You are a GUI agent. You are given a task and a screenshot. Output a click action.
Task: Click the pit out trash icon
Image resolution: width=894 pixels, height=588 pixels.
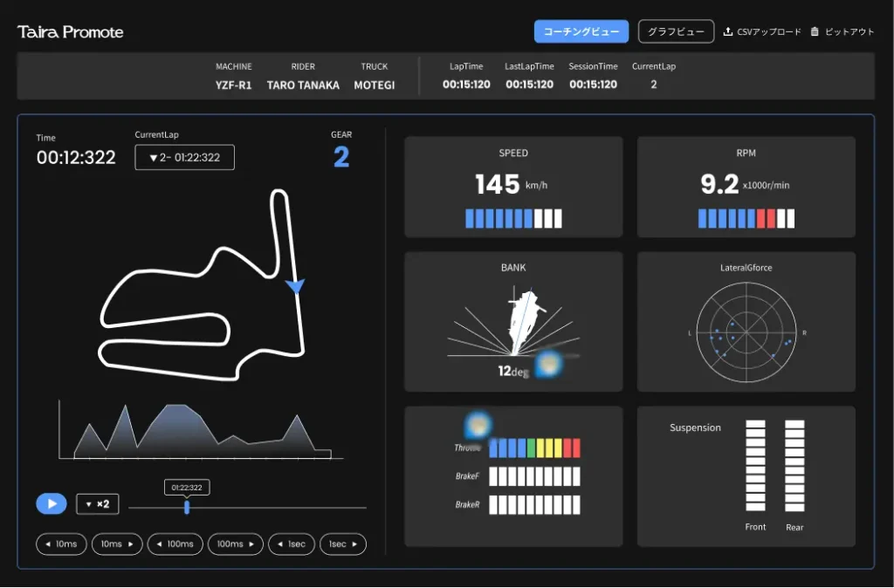click(815, 32)
